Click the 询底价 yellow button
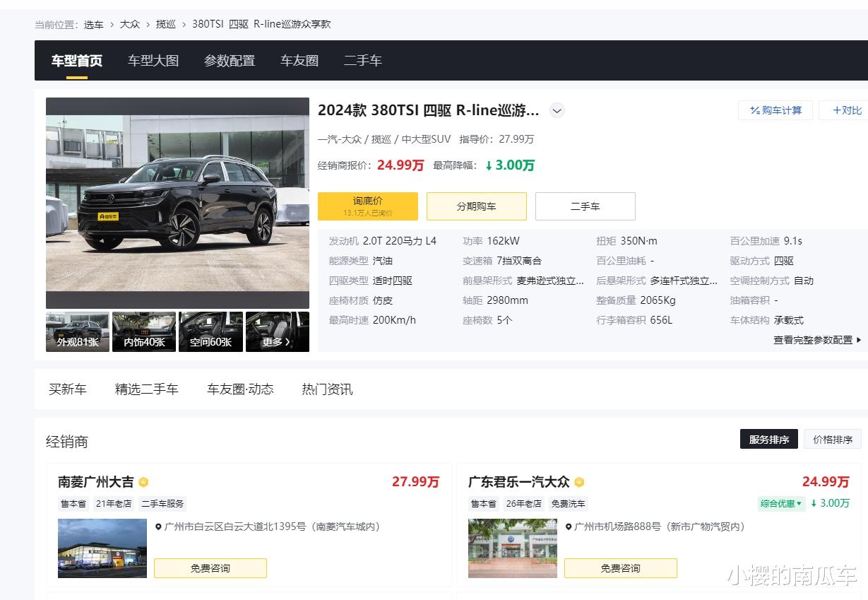The width and height of the screenshot is (868, 600). click(368, 206)
